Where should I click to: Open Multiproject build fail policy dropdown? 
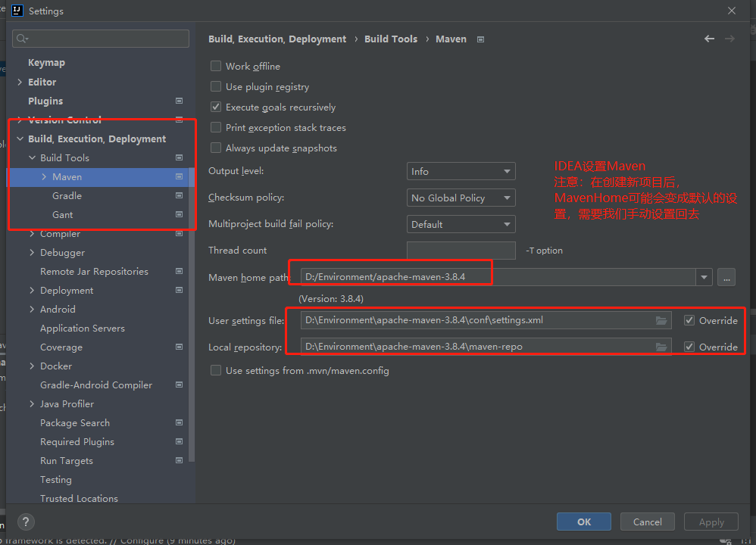[x=461, y=225]
